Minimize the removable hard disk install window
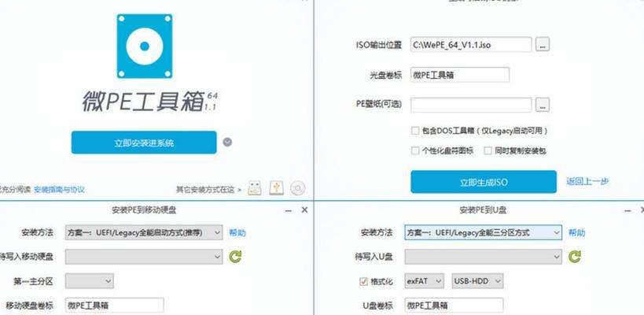 click(289, 210)
